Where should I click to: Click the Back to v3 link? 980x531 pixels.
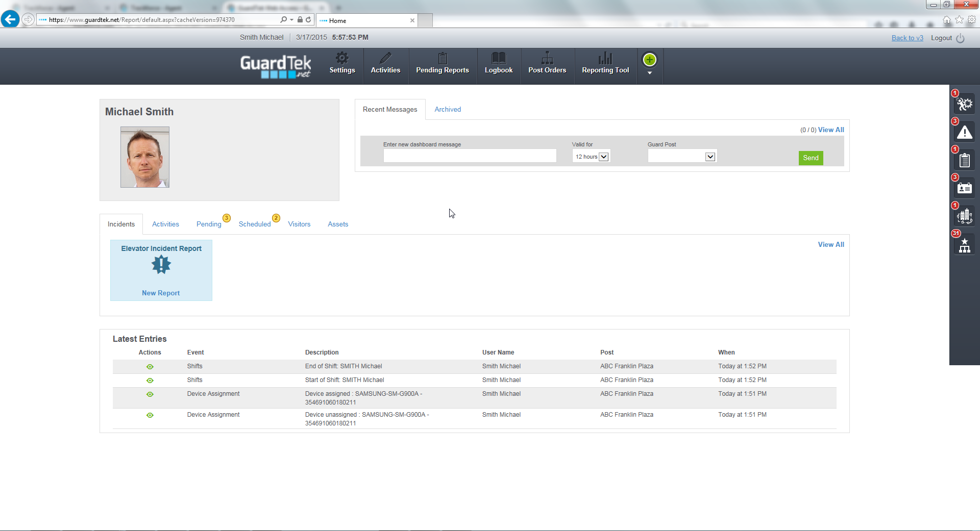point(907,37)
